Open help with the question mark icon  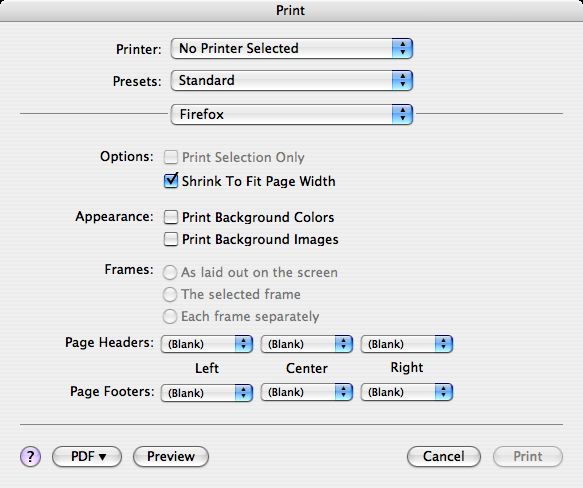(30, 456)
